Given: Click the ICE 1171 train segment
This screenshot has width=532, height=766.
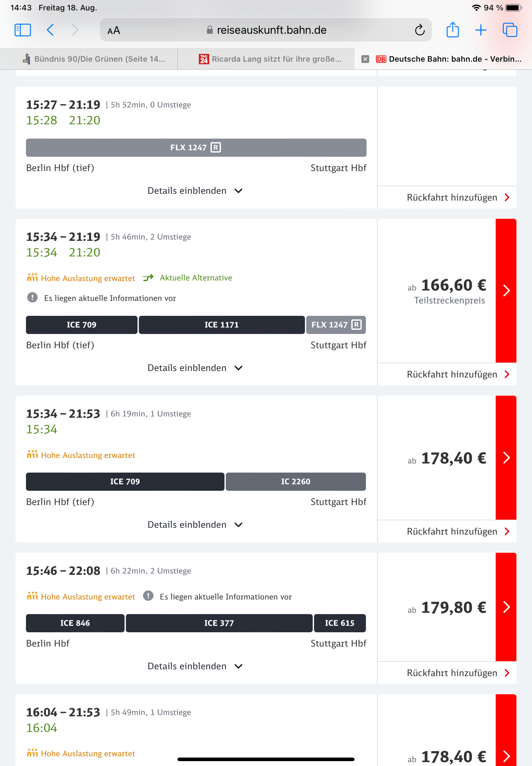Looking at the screenshot, I should [221, 325].
